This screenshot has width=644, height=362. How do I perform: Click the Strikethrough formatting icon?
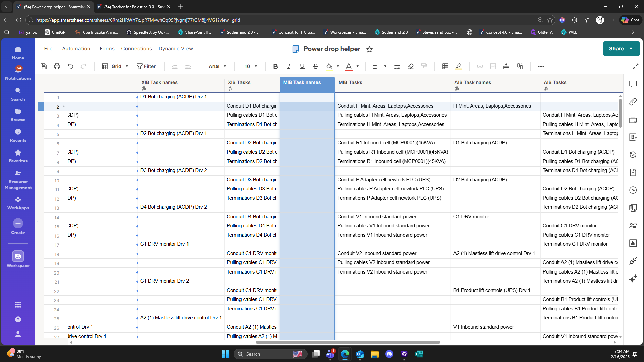pyautogui.click(x=315, y=66)
